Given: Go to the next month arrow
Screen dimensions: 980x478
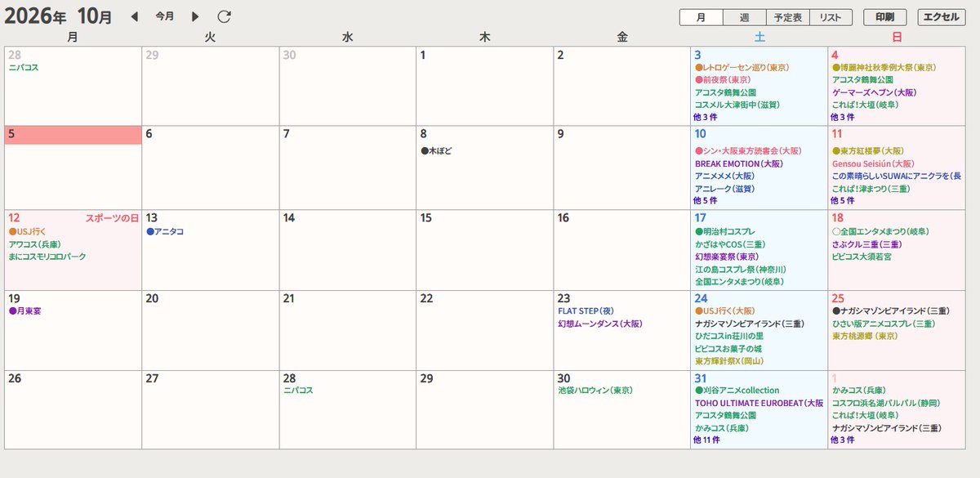Looking at the screenshot, I should tap(194, 16).
